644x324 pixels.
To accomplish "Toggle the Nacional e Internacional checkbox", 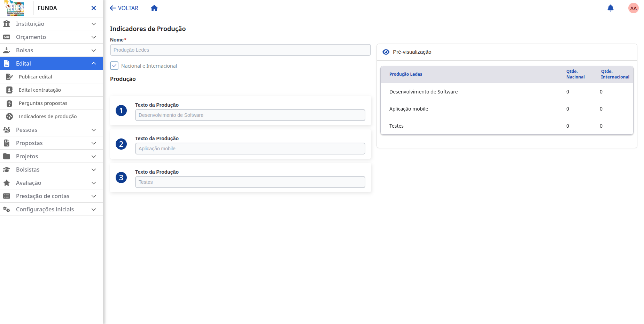I will coord(114,66).
